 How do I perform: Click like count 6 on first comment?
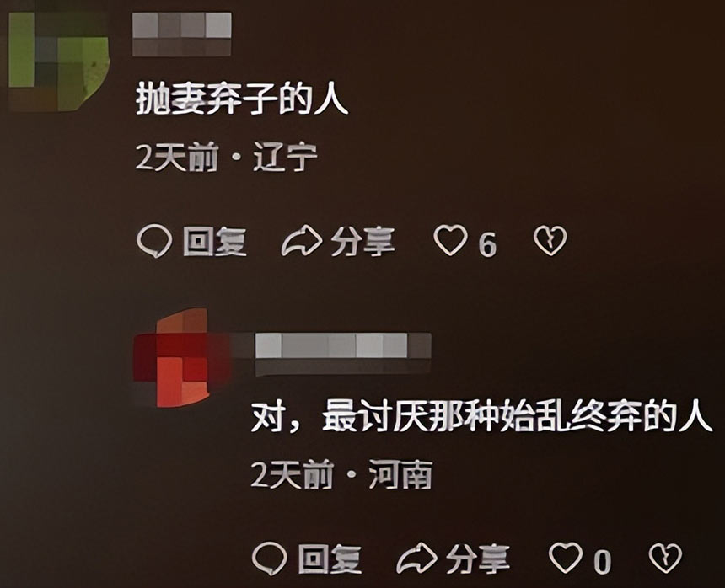coord(487,244)
